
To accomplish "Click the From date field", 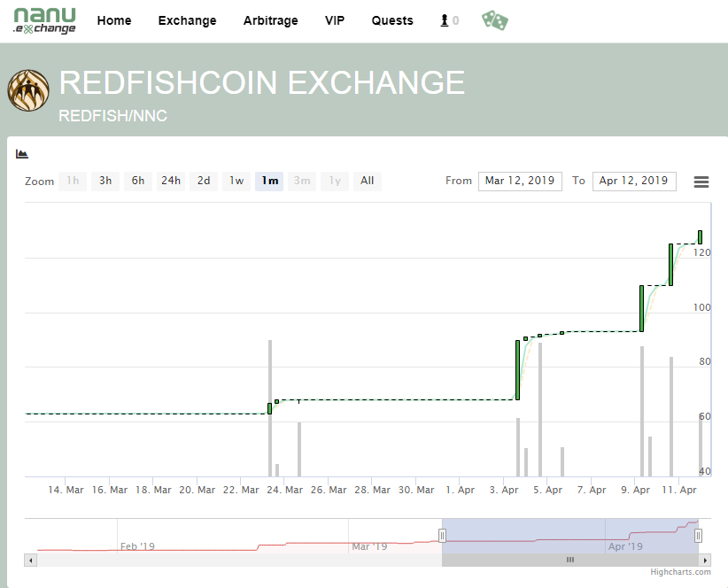I will 520,181.
